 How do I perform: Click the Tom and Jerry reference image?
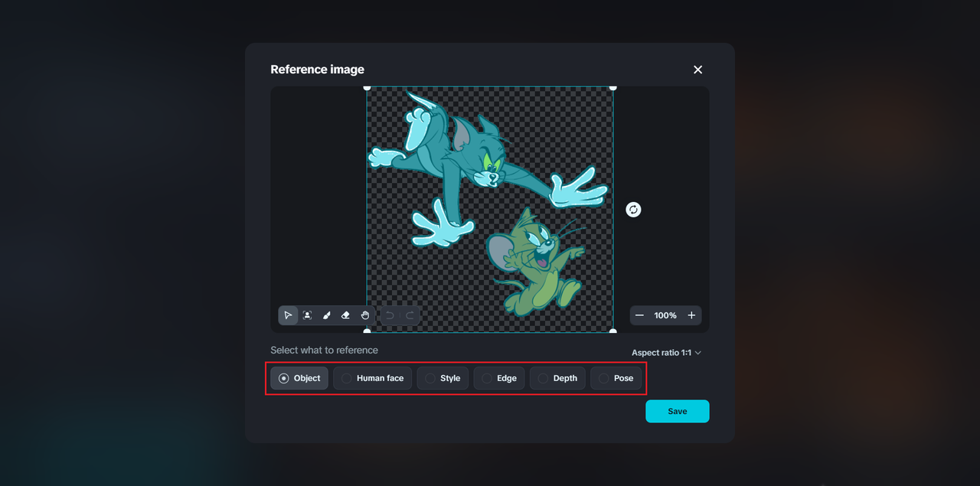[490, 210]
